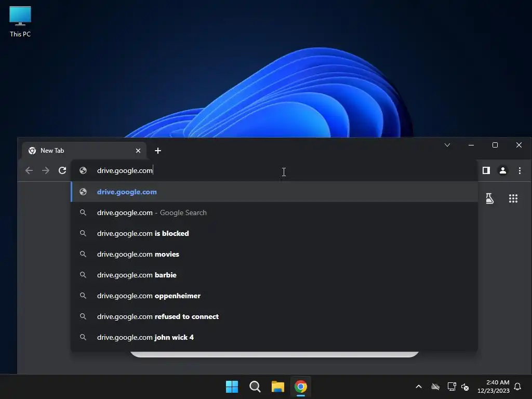Open Windows taskbar search
Viewport: 532px width, 399px height.
click(255, 387)
